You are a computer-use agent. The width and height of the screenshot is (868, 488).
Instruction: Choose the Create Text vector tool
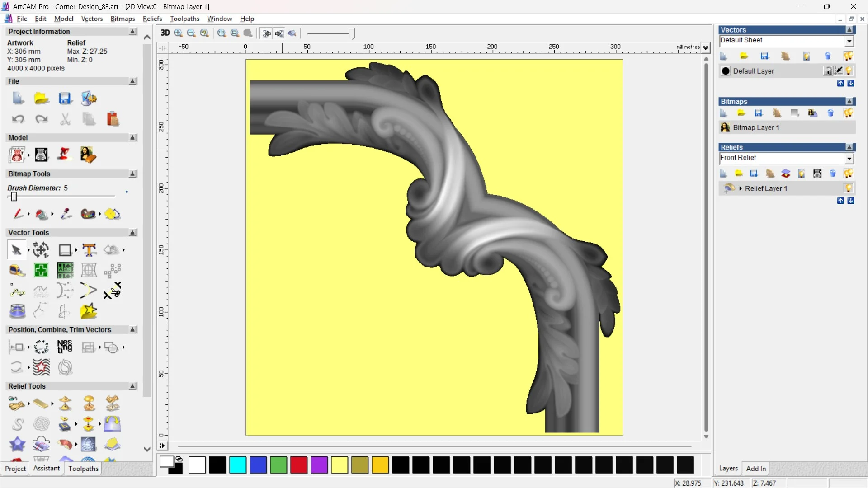click(89, 250)
